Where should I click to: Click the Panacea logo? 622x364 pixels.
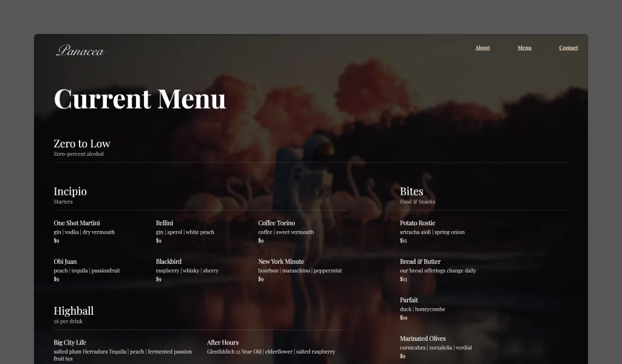pos(80,50)
